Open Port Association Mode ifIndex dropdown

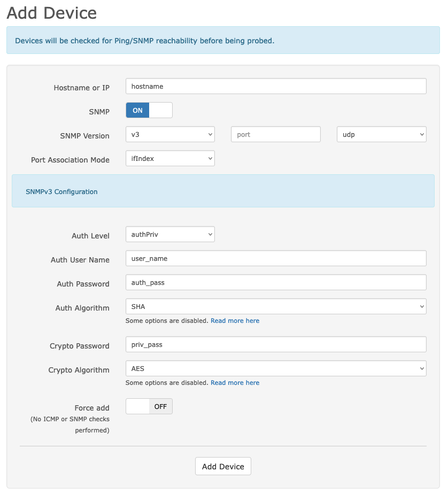(170, 159)
